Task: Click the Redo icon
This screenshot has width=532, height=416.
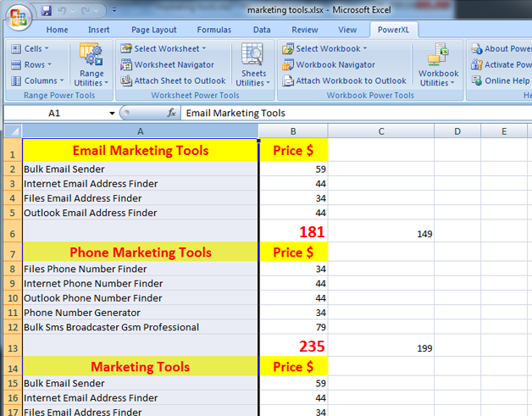Action: coord(86,10)
